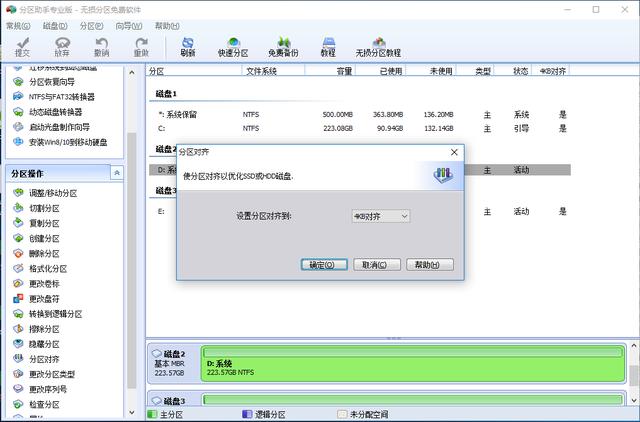Launch the 免费备份 free backup tool
The height and width of the screenshot is (422, 640).
coord(283,47)
